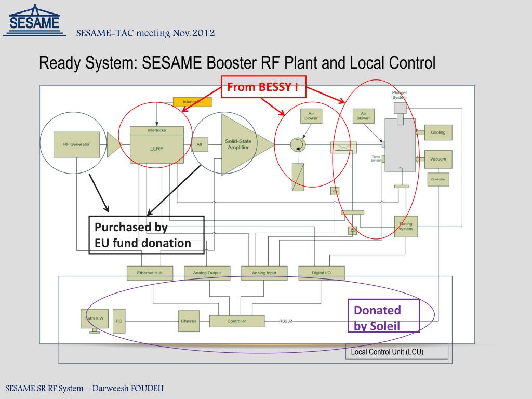Click the Digital I/O block
Screen dimensions: 532x399
point(322,273)
